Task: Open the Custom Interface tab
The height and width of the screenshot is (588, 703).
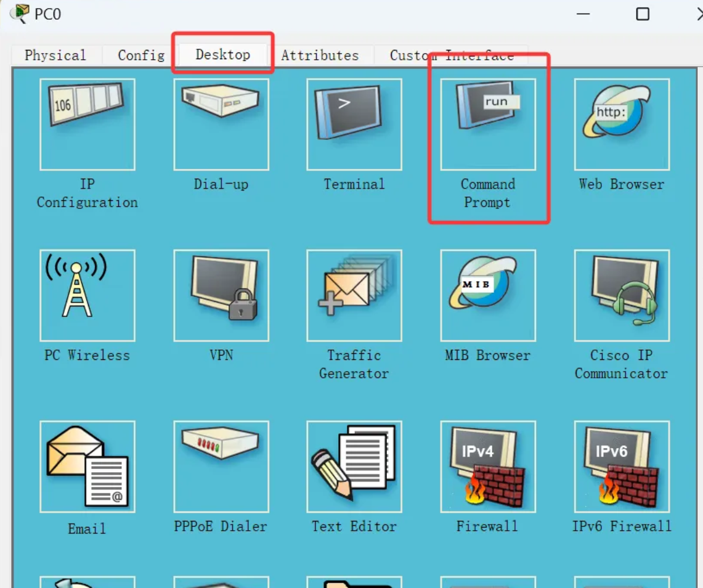Action: (452, 55)
